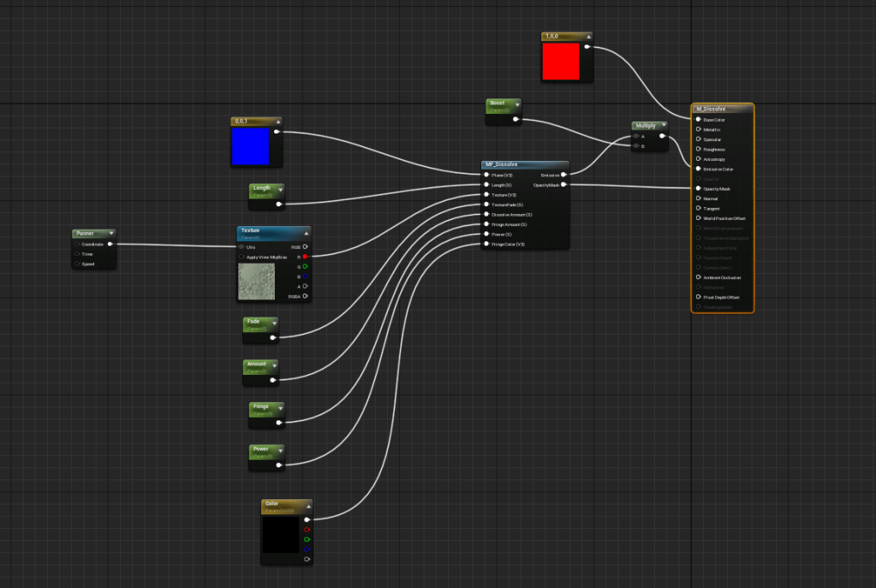Viewport: 876px width, 588px height.
Task: Click the green G output pin on Texture node
Action: [x=305, y=266]
